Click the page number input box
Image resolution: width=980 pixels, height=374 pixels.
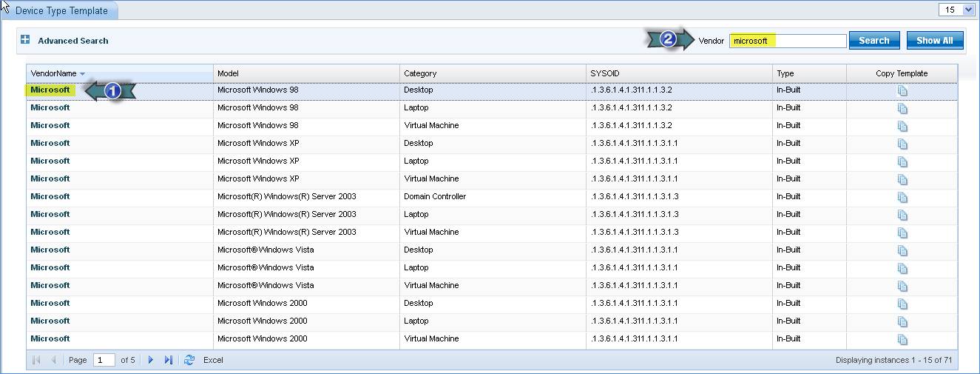click(x=104, y=360)
